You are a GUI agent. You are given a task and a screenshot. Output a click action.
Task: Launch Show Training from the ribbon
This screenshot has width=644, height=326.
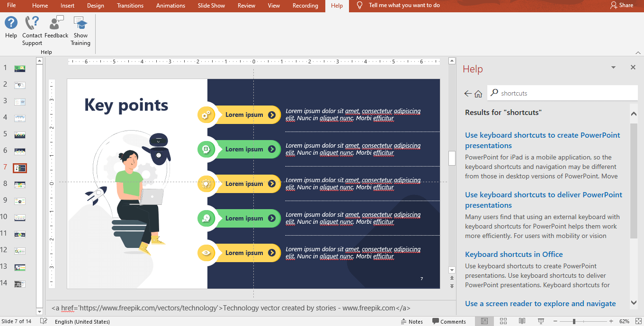tap(80, 31)
